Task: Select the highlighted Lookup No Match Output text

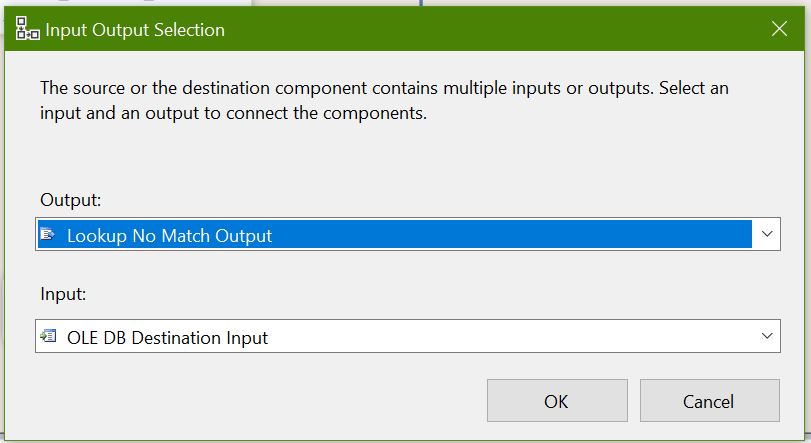Action: point(169,236)
